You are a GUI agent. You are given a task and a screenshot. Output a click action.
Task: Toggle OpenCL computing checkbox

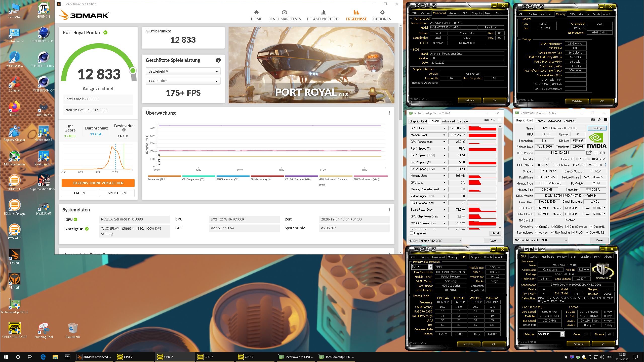tap(537, 227)
